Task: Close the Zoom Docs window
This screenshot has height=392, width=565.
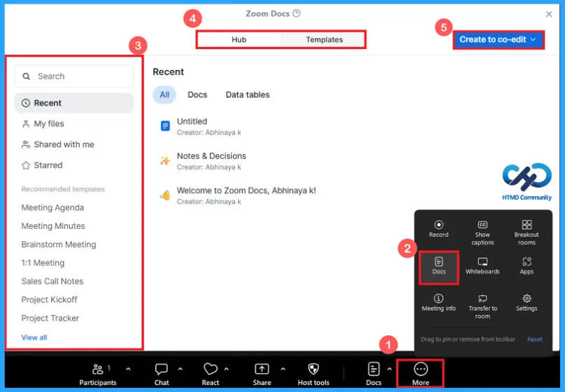Action: coord(549,14)
